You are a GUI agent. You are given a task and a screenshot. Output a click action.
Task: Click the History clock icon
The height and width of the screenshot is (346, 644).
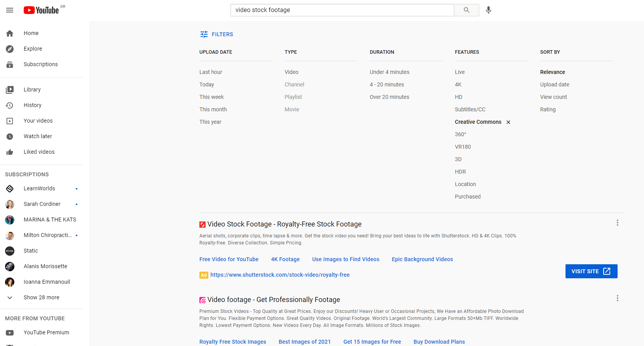[x=10, y=105]
